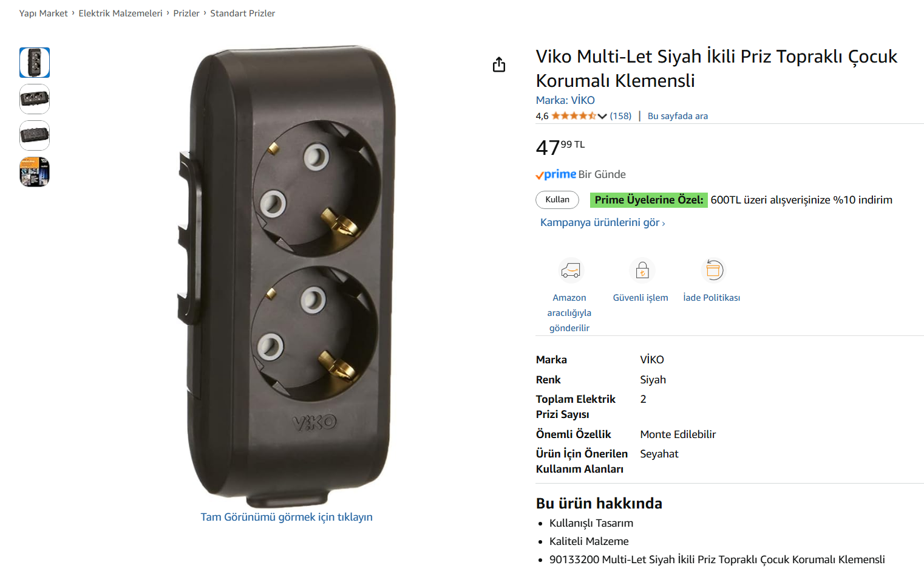
Task: Click the Amazon delivery truck icon
Action: [570, 270]
